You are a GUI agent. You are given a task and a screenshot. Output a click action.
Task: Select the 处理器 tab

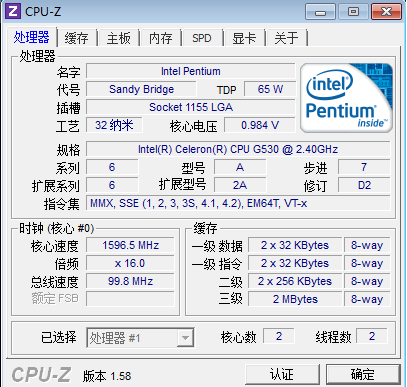click(31, 37)
